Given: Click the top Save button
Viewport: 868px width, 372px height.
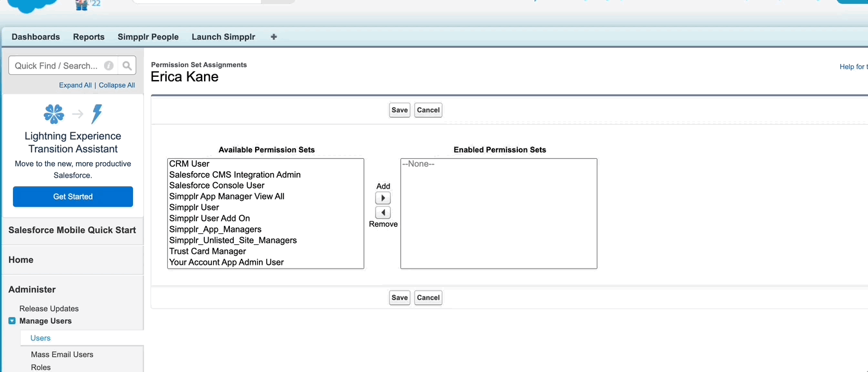Looking at the screenshot, I should [400, 110].
